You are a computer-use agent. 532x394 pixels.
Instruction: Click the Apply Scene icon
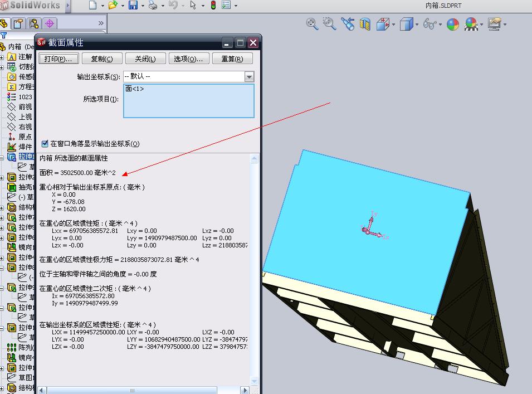coord(471,24)
